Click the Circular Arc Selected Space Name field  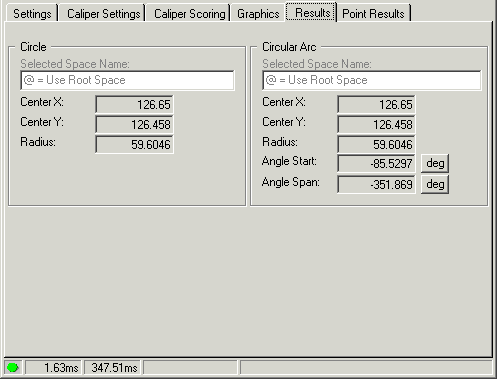[372, 80]
